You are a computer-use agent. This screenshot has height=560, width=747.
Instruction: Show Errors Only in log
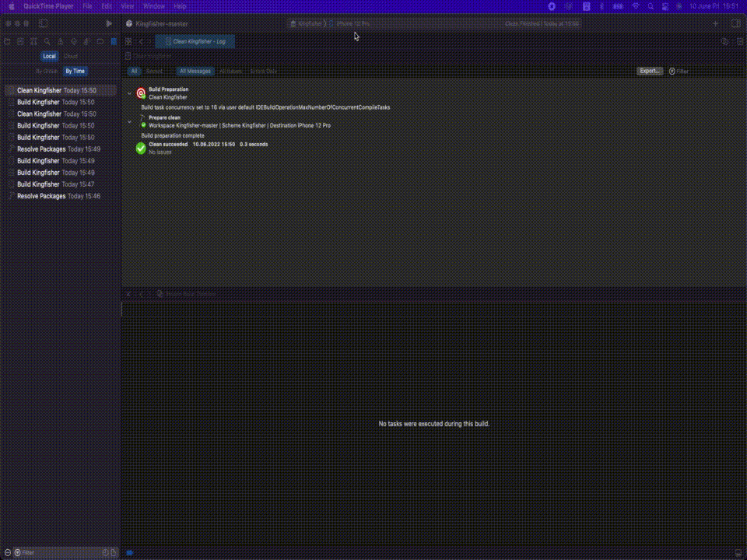pyautogui.click(x=264, y=71)
